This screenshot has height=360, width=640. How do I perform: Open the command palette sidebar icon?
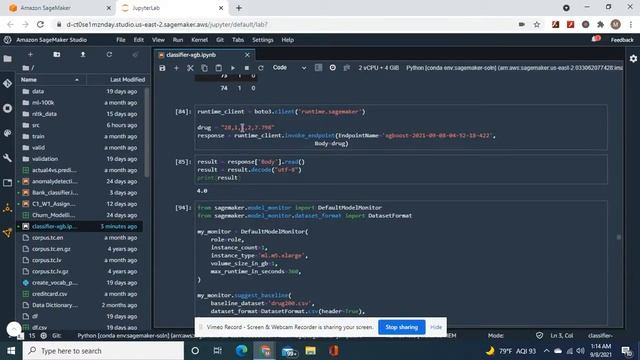click(x=7, y=133)
